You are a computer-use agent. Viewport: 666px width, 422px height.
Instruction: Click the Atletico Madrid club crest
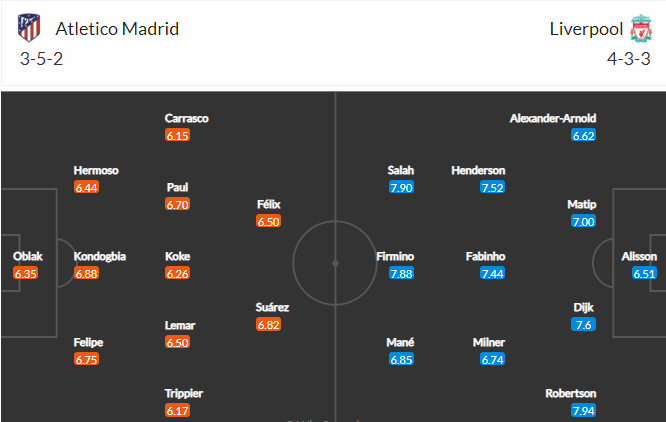(x=29, y=28)
